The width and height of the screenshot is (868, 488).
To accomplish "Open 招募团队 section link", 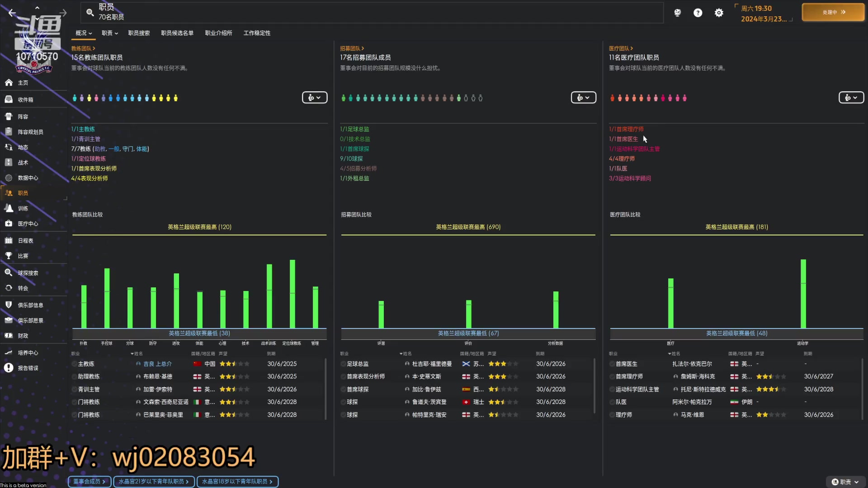I will click(x=352, y=48).
